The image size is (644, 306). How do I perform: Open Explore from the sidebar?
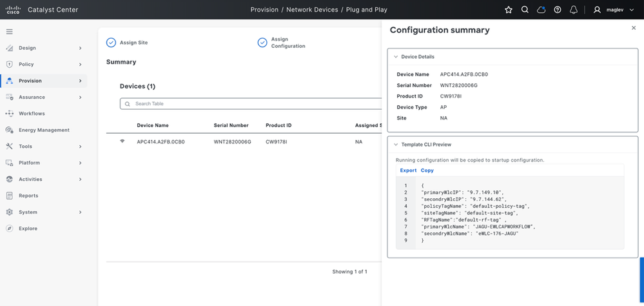[28, 229]
